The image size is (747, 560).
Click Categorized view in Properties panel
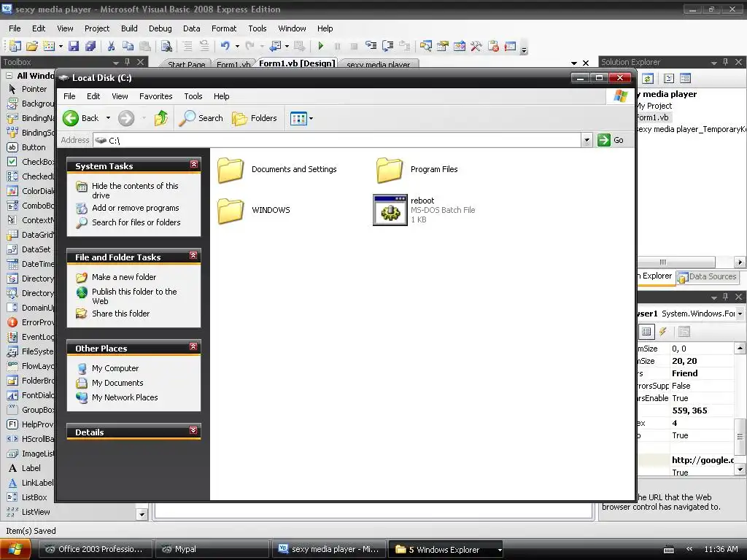tap(646, 332)
